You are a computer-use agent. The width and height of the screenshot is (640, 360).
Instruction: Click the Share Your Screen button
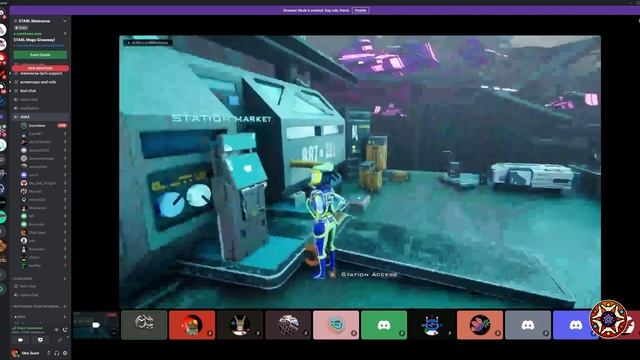[x=40, y=340]
